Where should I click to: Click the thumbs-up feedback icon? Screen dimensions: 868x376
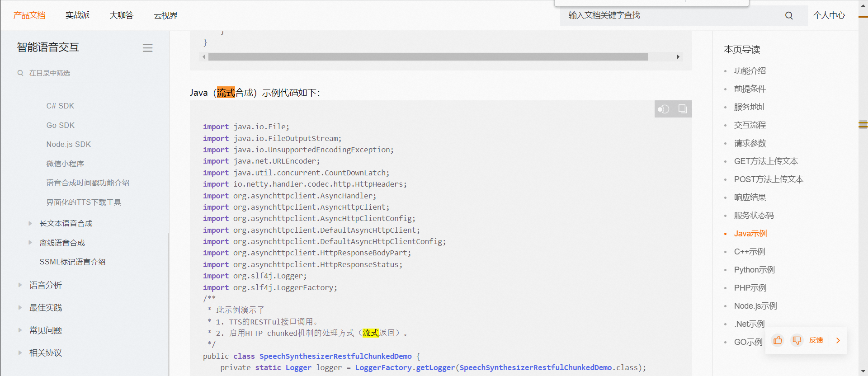click(778, 340)
